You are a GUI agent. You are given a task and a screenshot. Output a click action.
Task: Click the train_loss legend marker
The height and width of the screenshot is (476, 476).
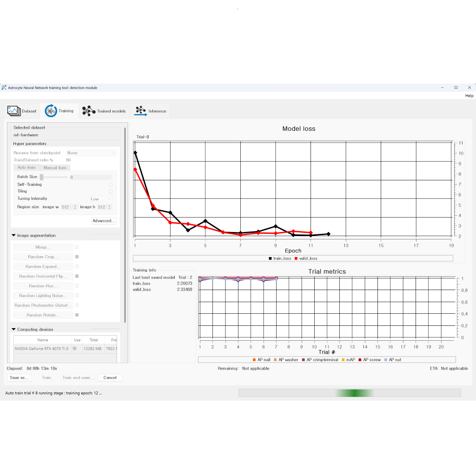pyautogui.click(x=270, y=258)
